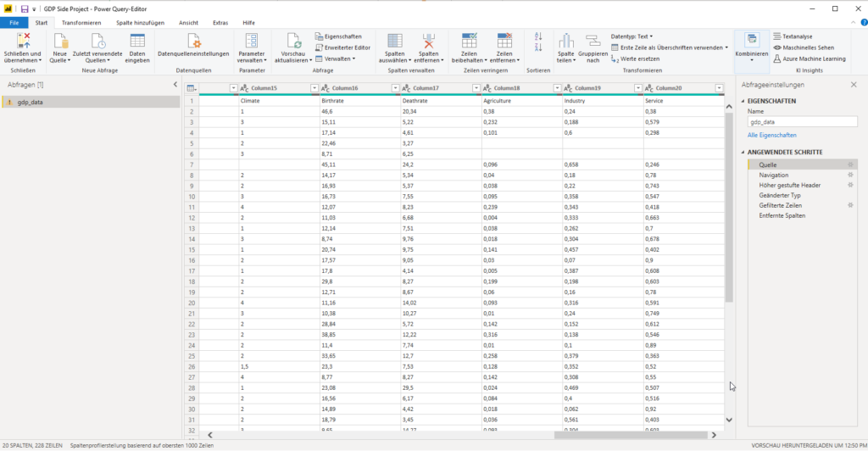
Task: Sort ascending with A-Z icon
Action: (x=538, y=36)
